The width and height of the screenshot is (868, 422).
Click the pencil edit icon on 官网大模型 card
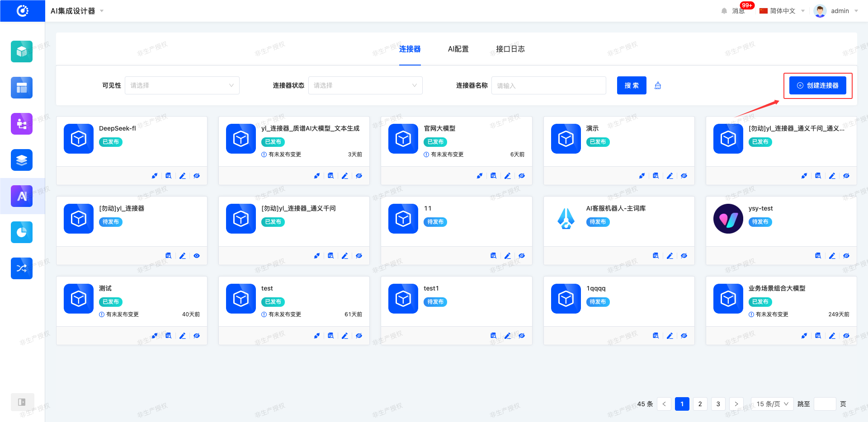click(x=507, y=176)
